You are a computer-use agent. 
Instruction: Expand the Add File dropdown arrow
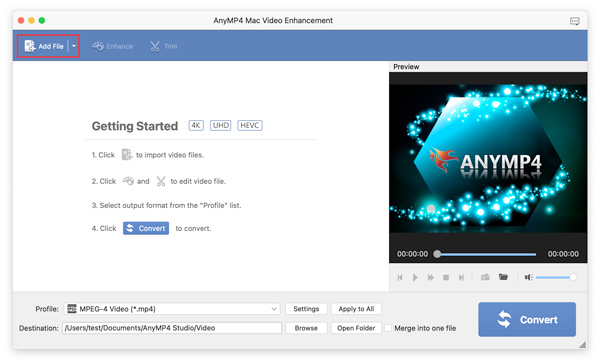[x=74, y=46]
